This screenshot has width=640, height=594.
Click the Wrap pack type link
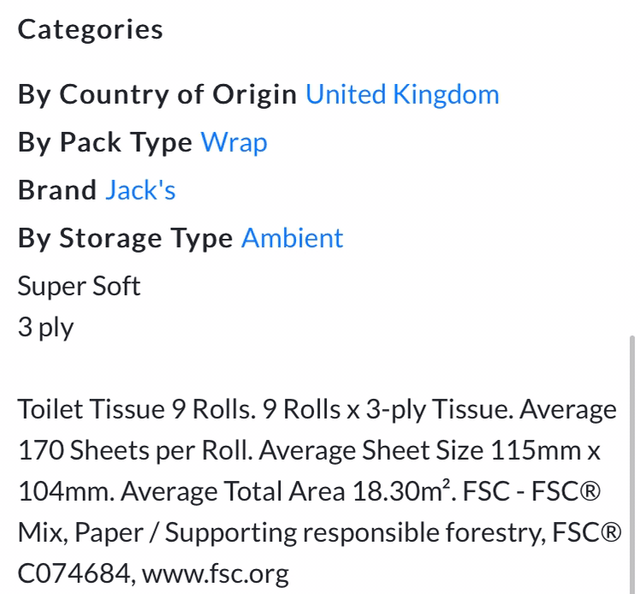click(234, 143)
